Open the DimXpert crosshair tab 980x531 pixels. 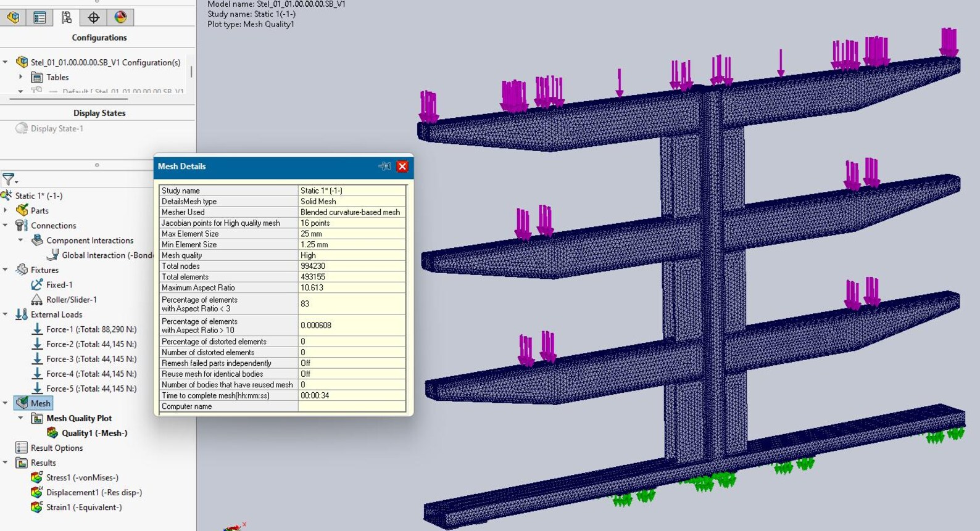coord(94,17)
